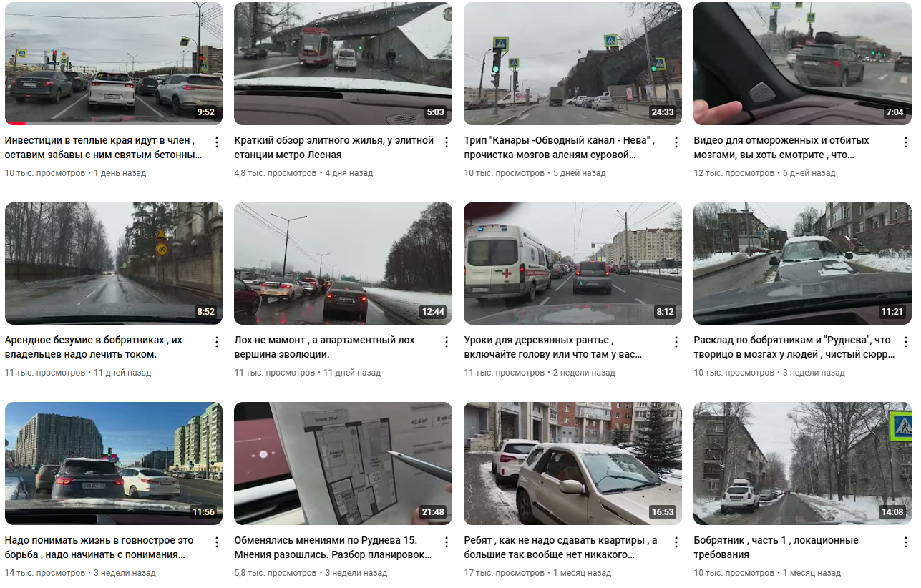Open video title 'Лох не мамонт, а апартаментный лох'
921x588 pixels.
point(324,347)
